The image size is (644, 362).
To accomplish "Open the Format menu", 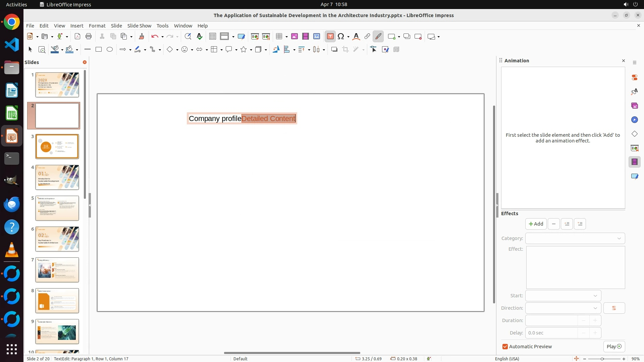I will point(97,26).
